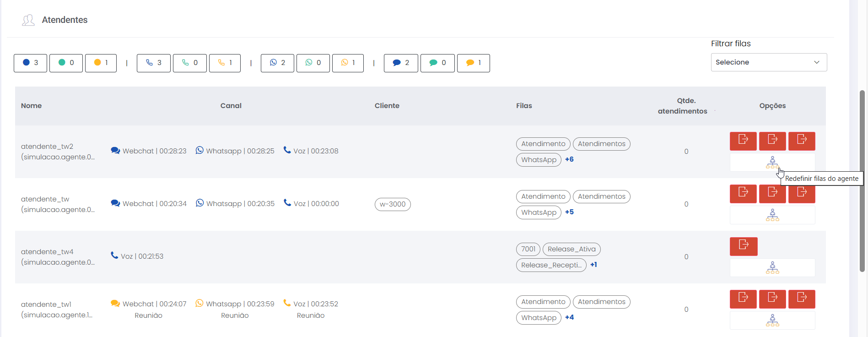The height and width of the screenshot is (337, 868).
Task: Click the Qtde. atendimentos column header
Action: point(682,106)
